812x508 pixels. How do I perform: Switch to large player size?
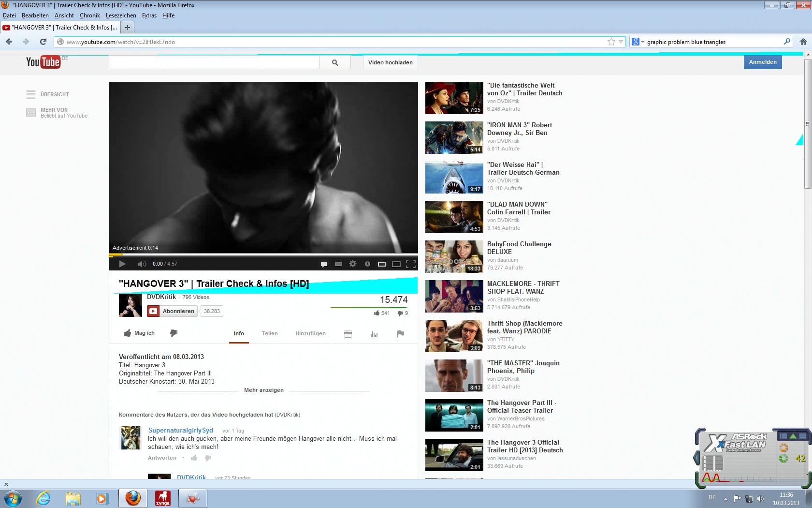(x=396, y=264)
